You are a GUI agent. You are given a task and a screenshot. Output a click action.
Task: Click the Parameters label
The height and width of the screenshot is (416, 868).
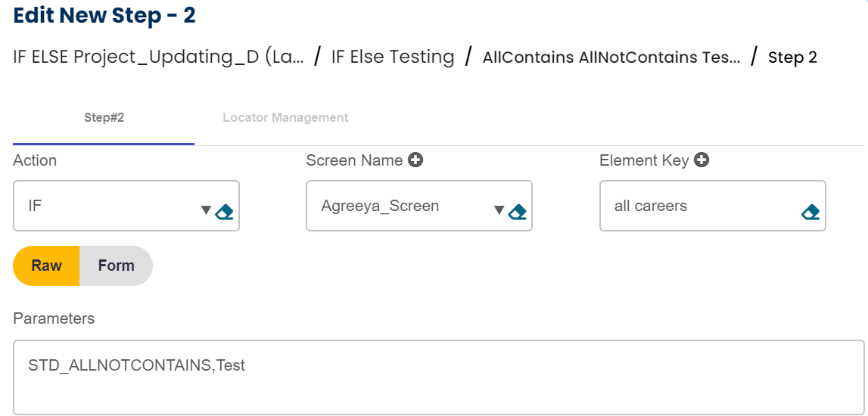(x=54, y=318)
